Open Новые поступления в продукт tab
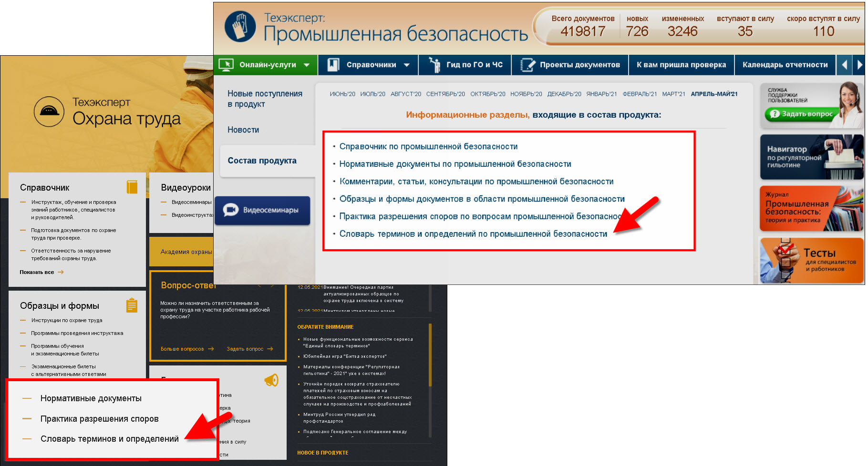868x466 pixels. [x=265, y=99]
